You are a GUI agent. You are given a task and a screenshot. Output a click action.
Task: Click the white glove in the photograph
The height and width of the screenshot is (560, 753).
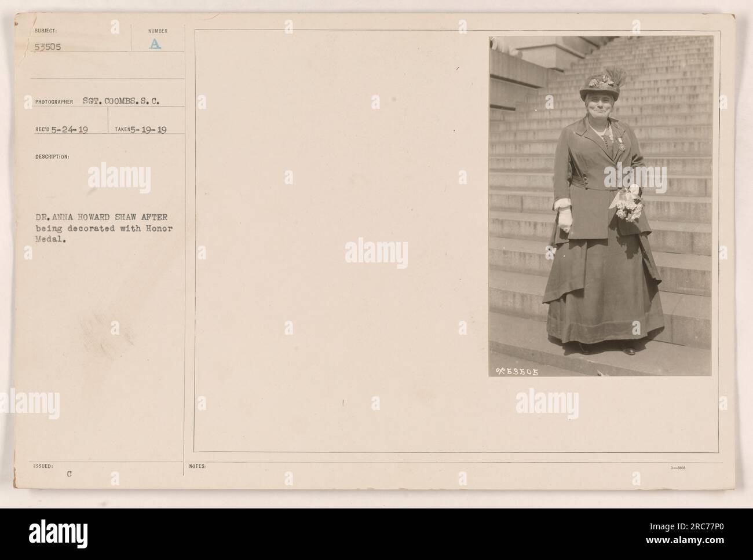(562, 219)
